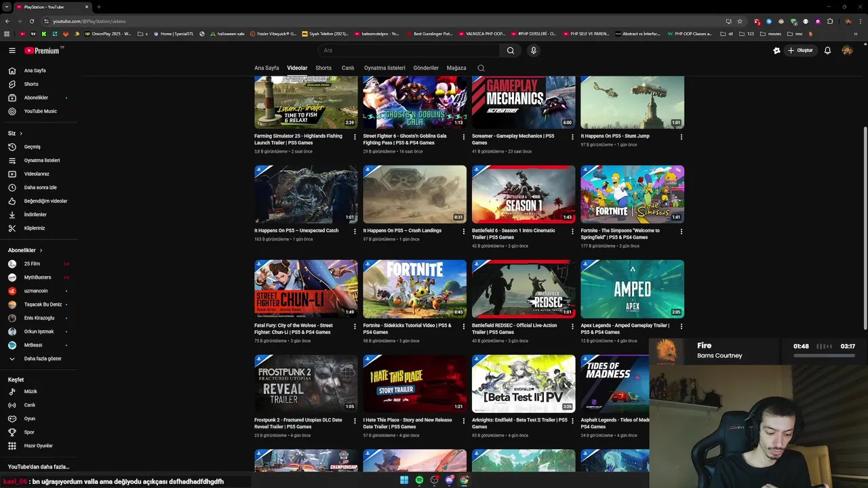
Task: Go to Ana Sayfa in sidebar
Action: (35, 70)
